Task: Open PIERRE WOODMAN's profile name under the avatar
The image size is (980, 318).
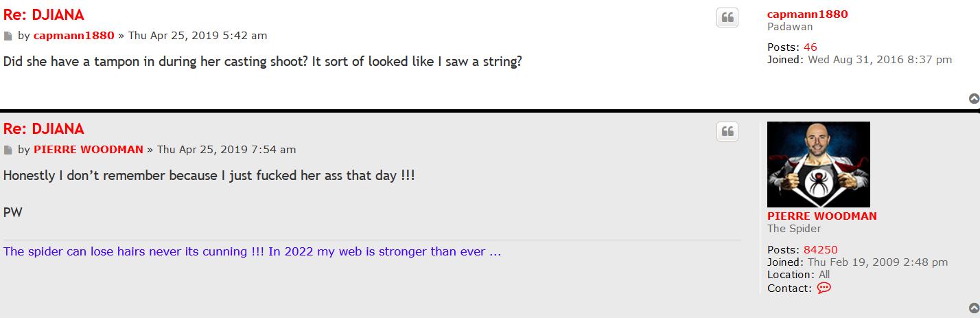Action: click(x=821, y=216)
